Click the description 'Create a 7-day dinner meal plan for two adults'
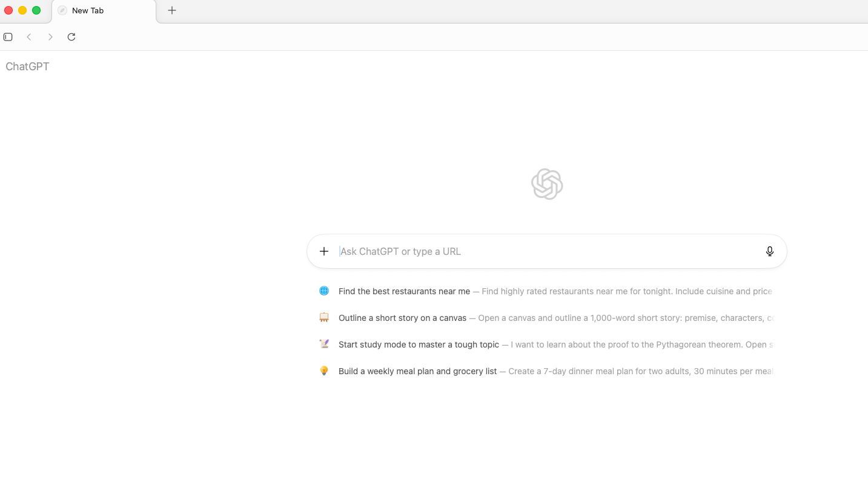 599,371
